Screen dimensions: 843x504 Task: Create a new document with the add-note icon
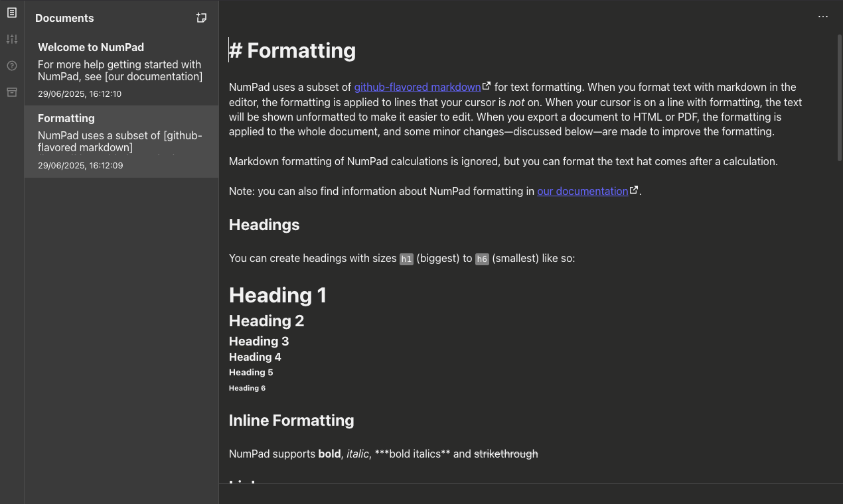coord(201,18)
